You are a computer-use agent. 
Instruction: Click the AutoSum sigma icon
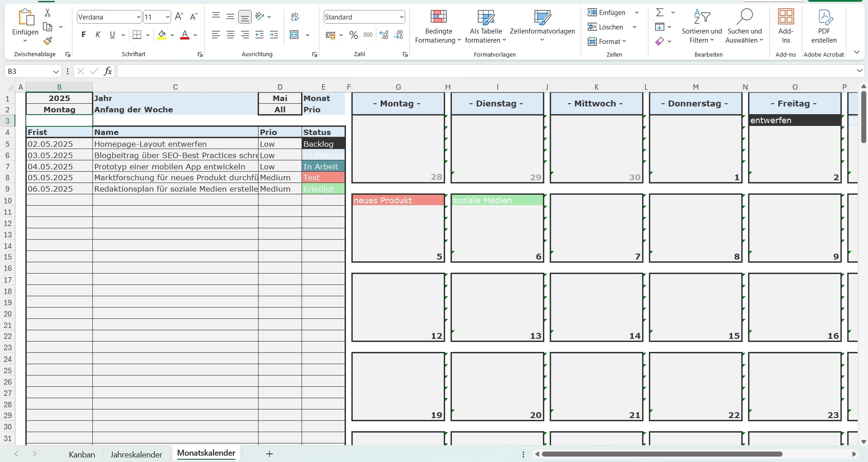tap(660, 13)
